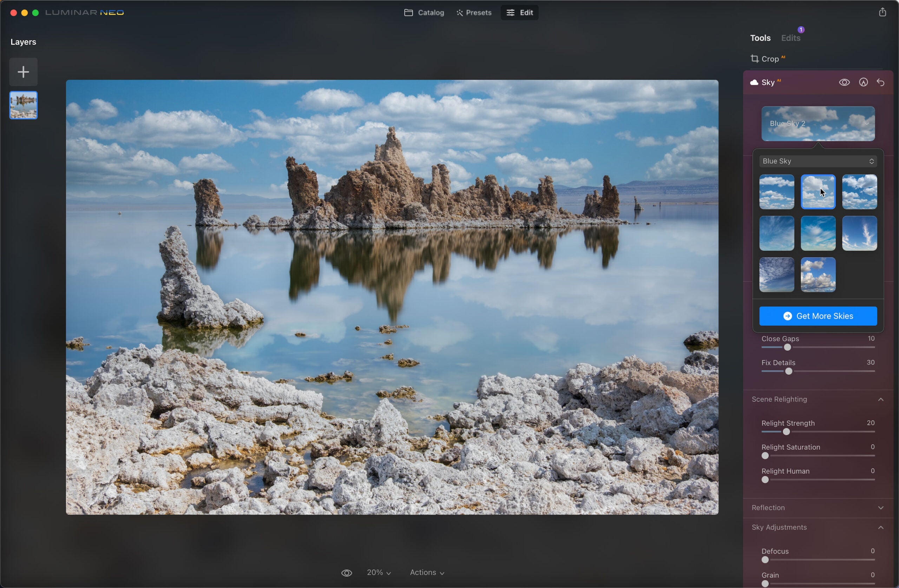Open the Blue Sky category dropdown
The height and width of the screenshot is (588, 899).
(x=818, y=161)
